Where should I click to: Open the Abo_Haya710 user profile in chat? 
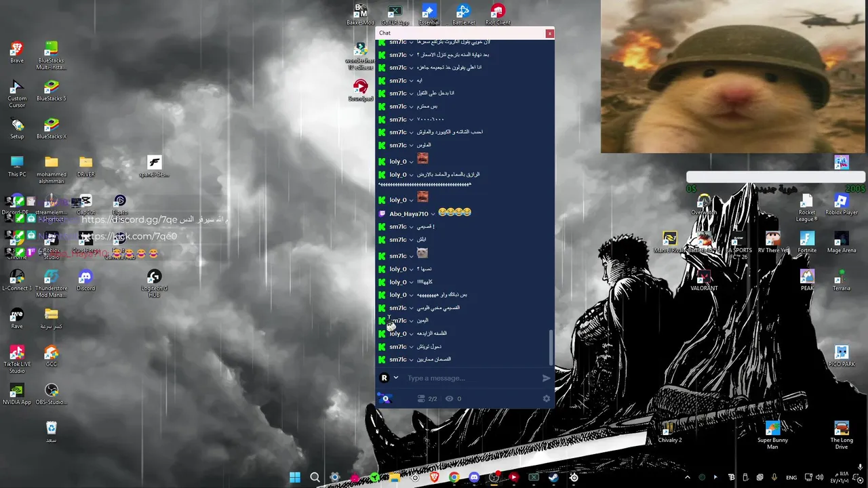coord(408,214)
